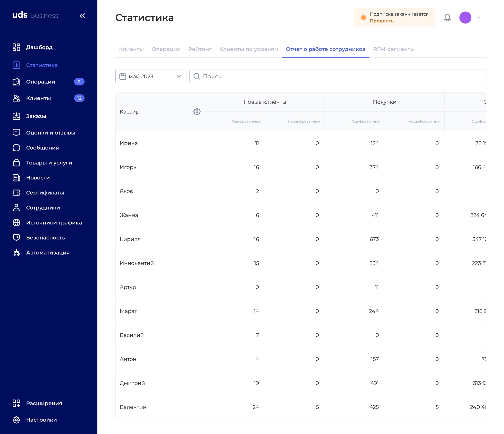Click the purple user avatar

pos(465,18)
